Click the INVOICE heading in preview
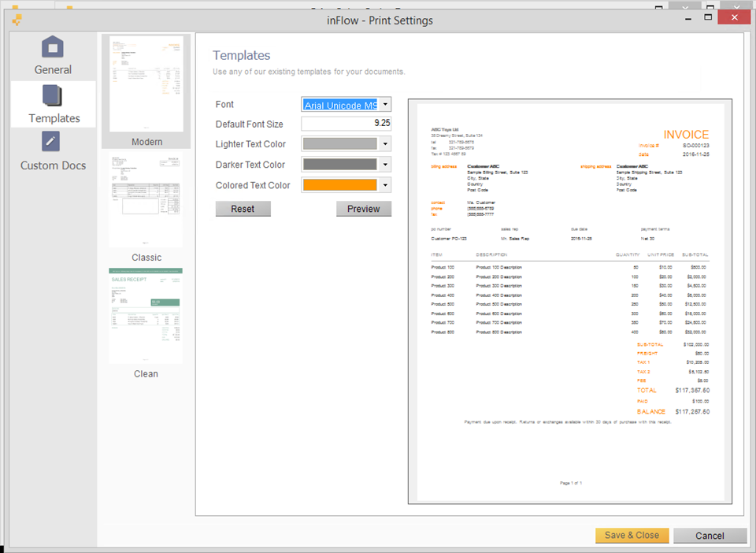Screen dimensions: 756x553 click(x=686, y=135)
